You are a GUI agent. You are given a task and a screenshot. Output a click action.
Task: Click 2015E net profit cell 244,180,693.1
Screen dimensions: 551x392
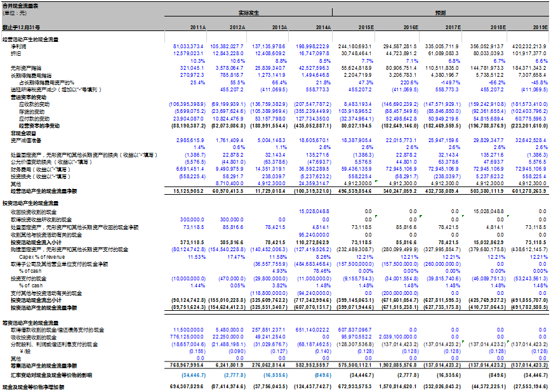tap(354, 46)
